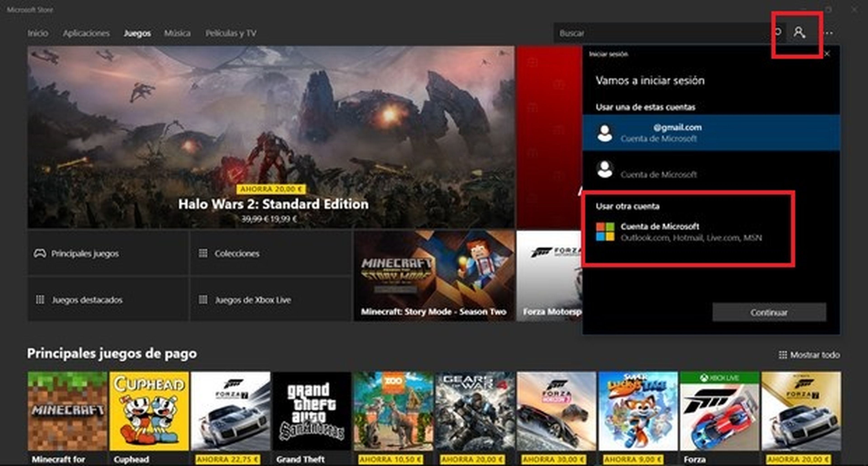Click the Continuar button

click(x=769, y=312)
